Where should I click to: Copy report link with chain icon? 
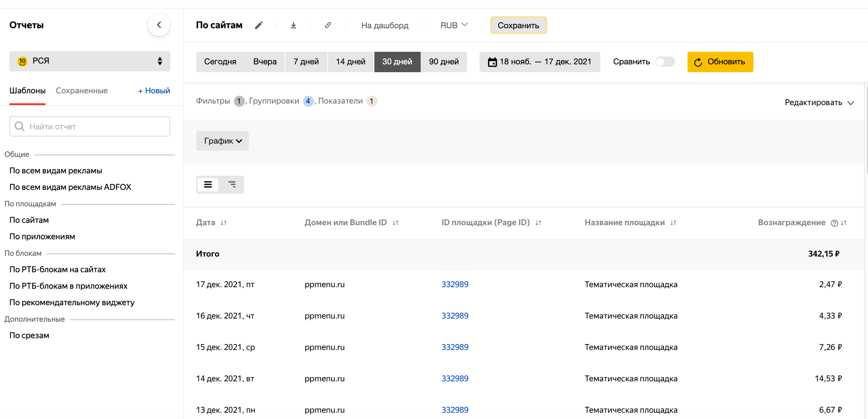click(x=328, y=26)
